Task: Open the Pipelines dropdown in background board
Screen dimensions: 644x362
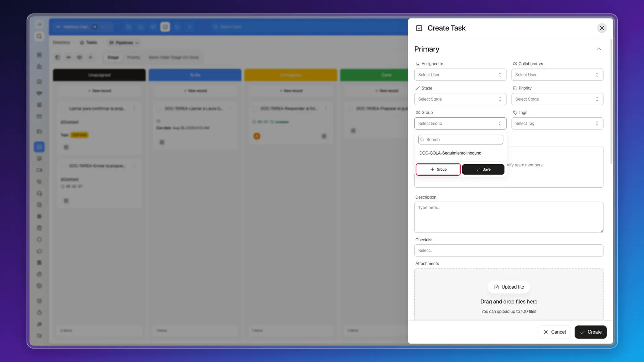Action: (124, 43)
